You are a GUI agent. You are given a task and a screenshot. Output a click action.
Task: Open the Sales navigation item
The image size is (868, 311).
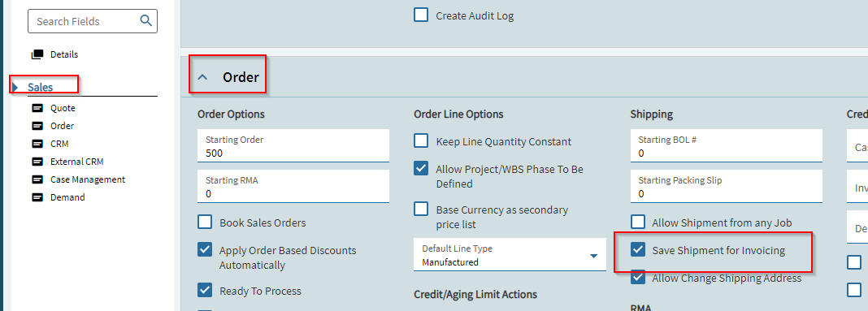click(x=41, y=87)
